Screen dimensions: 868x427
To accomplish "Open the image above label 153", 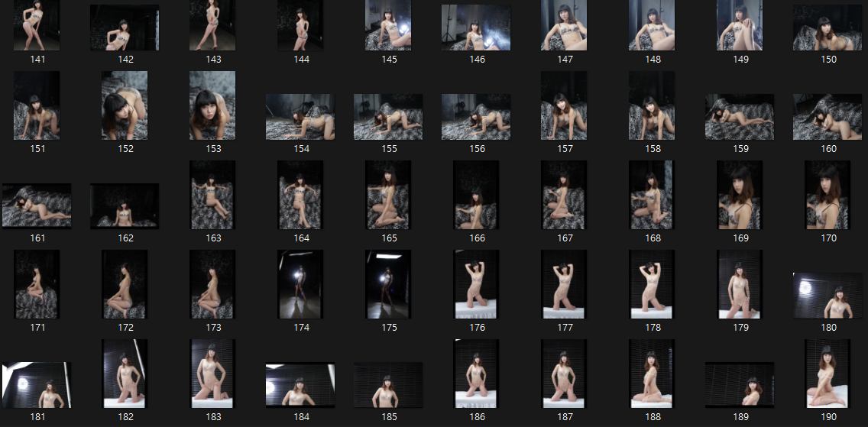I will point(212,105).
